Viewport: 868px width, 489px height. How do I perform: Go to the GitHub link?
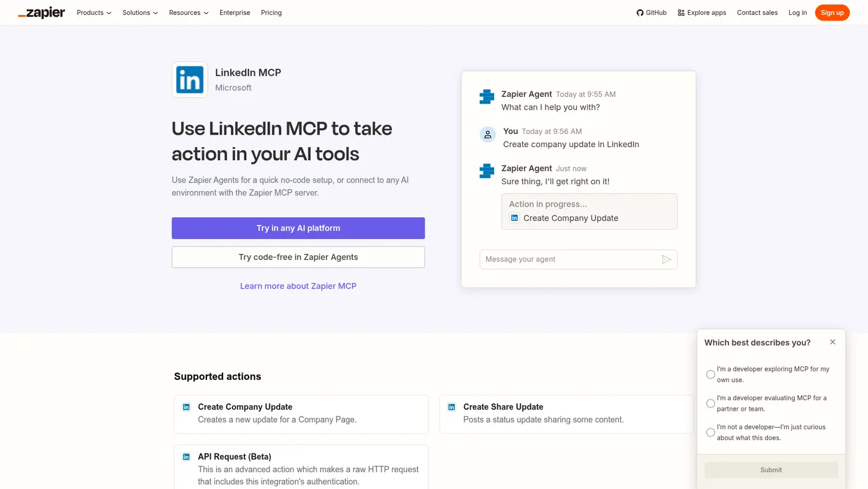click(652, 12)
